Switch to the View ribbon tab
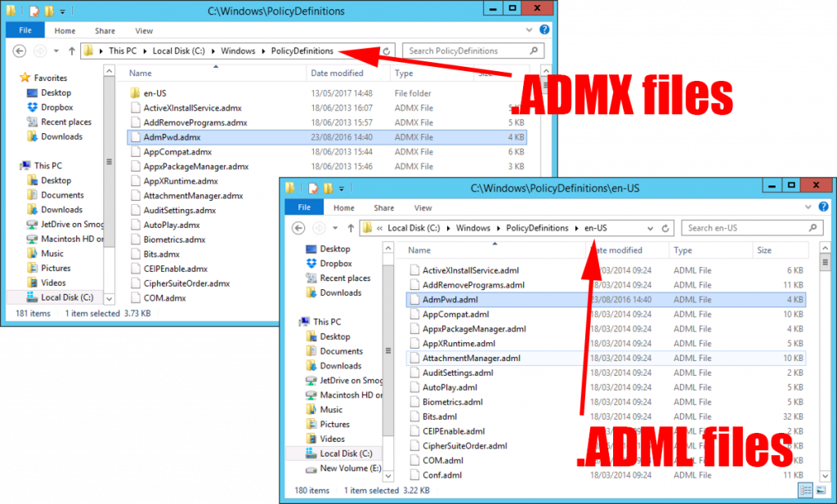Viewport: 837px width, 504px height. [x=423, y=207]
